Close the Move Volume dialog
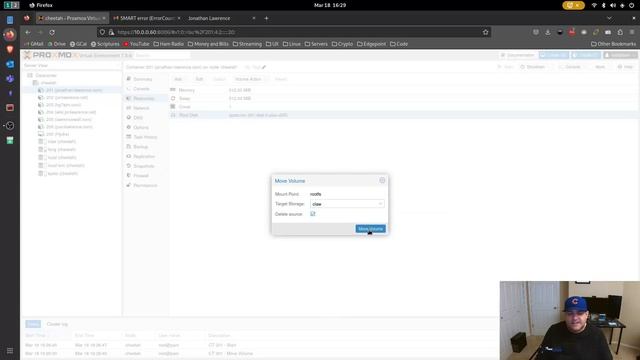The height and width of the screenshot is (360, 640). pos(382,180)
